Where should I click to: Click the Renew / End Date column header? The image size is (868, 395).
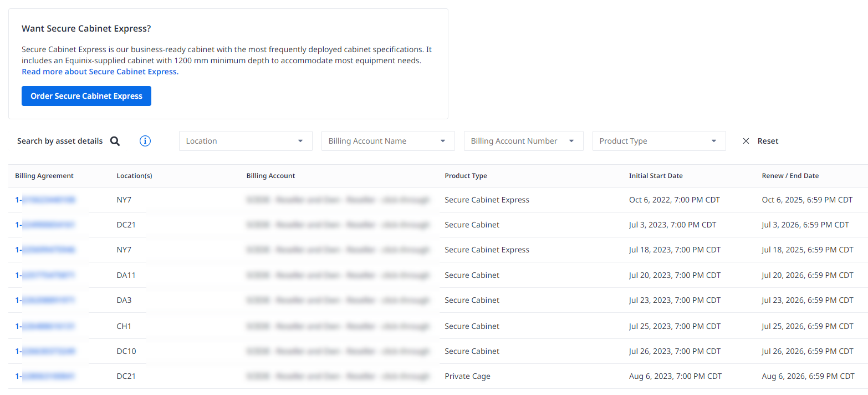790,176
